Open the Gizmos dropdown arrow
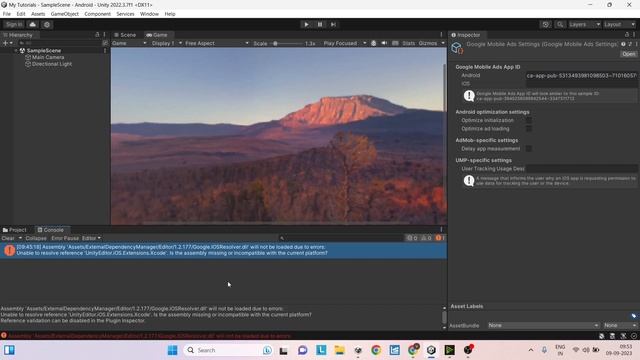 pyautogui.click(x=443, y=43)
